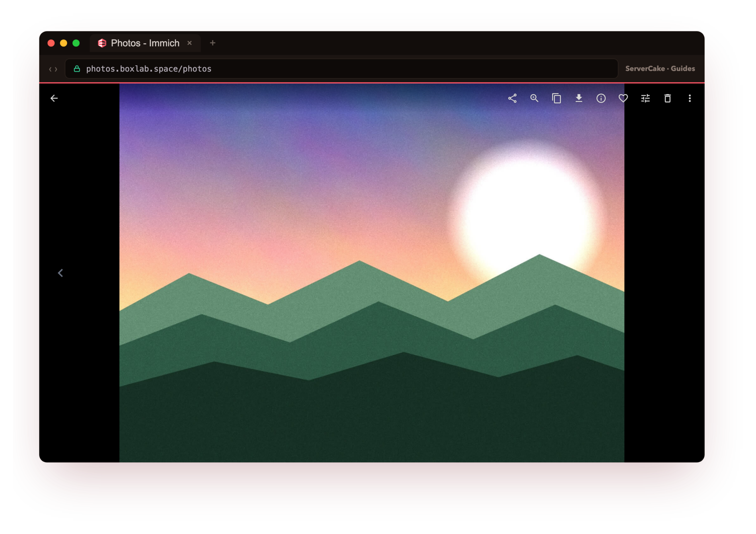Click the sunset mountains photo
The image size is (756, 534).
pos(372,273)
